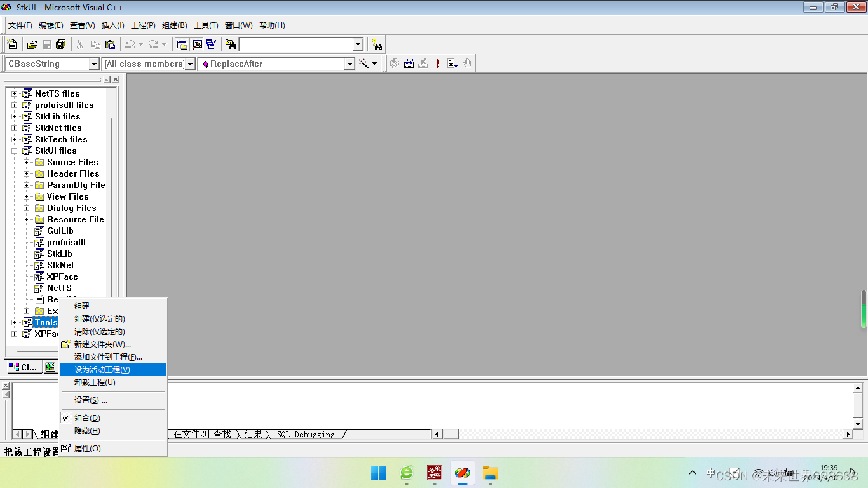Toggle the Workspace window icon
This screenshot has height=488, width=868.
click(x=182, y=44)
